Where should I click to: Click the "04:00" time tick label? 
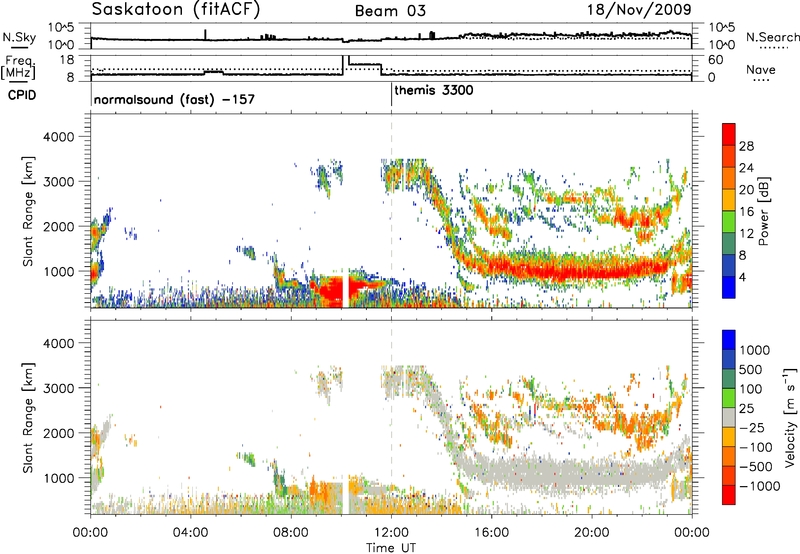190,533
